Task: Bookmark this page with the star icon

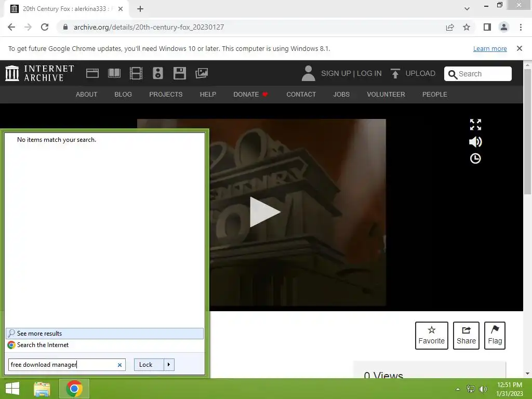Action: click(467, 27)
